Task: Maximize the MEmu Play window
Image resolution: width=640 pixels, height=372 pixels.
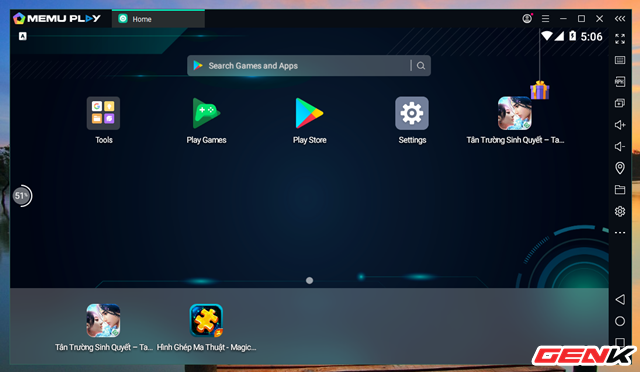Action: [581, 19]
